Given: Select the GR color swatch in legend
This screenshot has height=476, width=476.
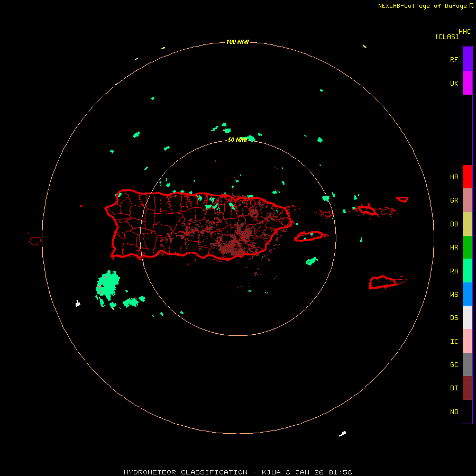Looking at the screenshot, I should 467,200.
